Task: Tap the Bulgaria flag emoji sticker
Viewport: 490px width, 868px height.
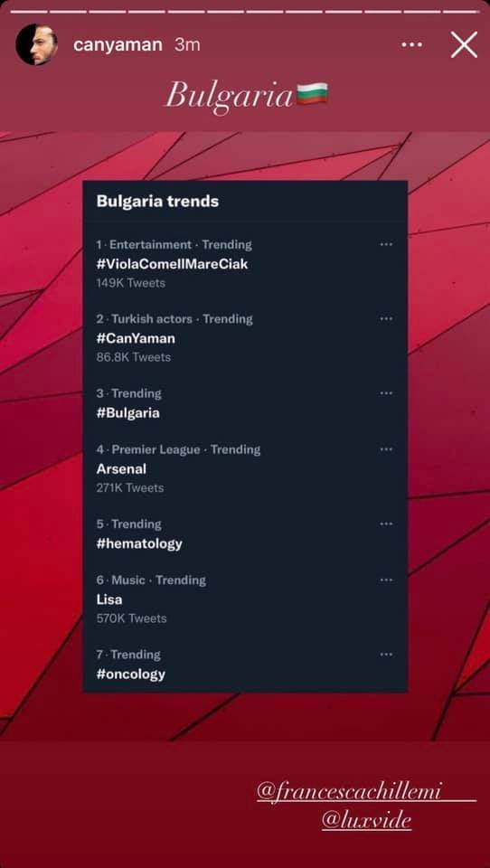Action: (313, 93)
